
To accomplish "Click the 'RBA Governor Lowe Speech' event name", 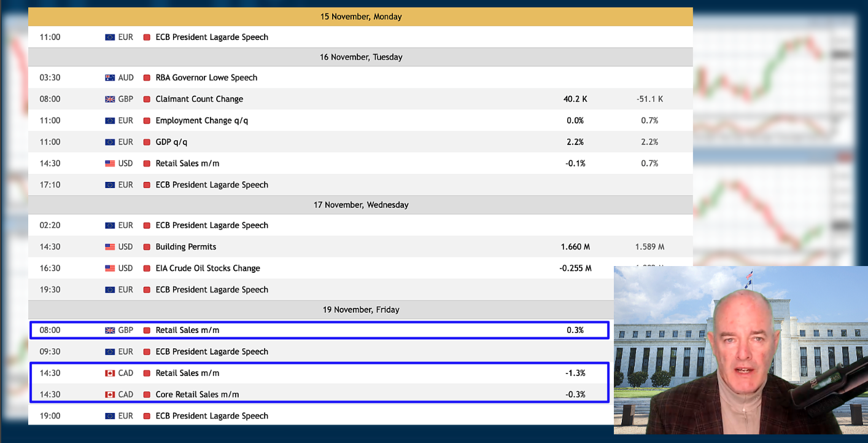I will pos(206,77).
